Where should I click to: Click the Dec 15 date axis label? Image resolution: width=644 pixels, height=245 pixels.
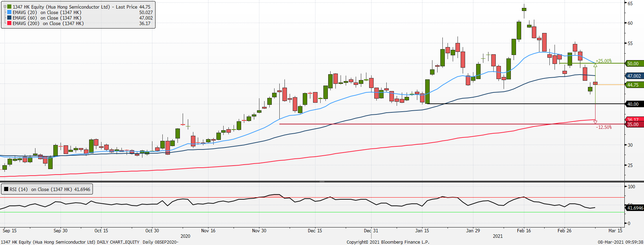click(x=315, y=231)
